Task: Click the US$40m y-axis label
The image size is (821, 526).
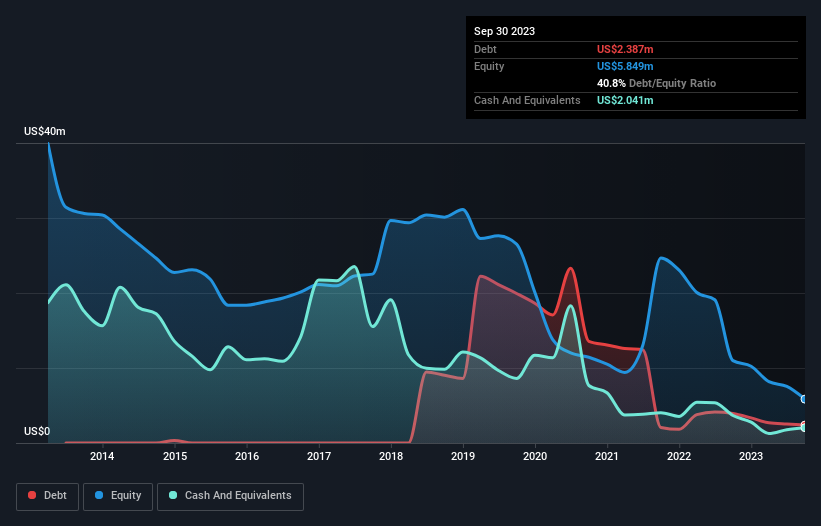Action: click(x=45, y=131)
